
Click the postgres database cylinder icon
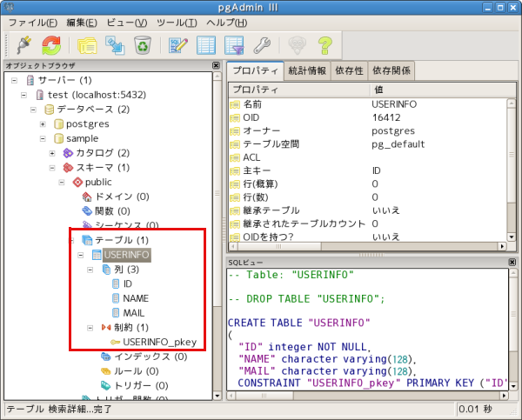tap(58, 124)
